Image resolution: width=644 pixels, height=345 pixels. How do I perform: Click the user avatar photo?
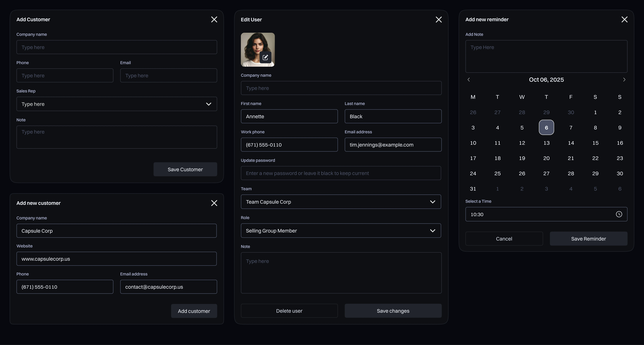(x=258, y=50)
